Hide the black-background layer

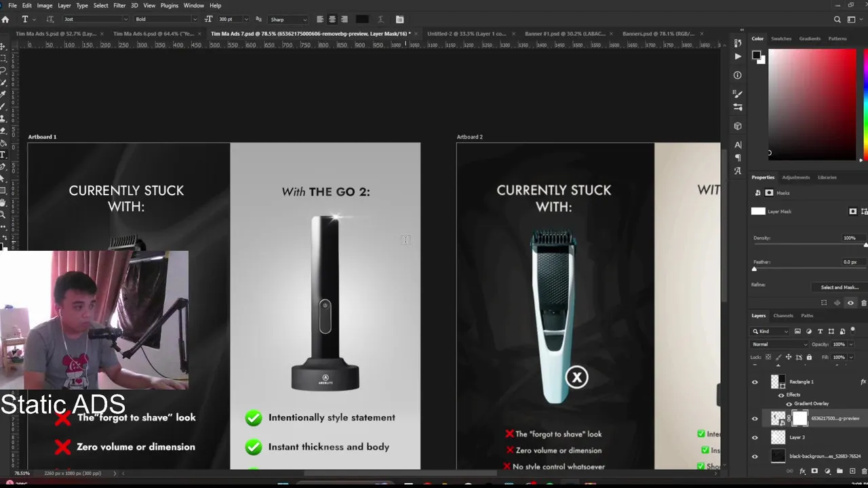point(755,457)
